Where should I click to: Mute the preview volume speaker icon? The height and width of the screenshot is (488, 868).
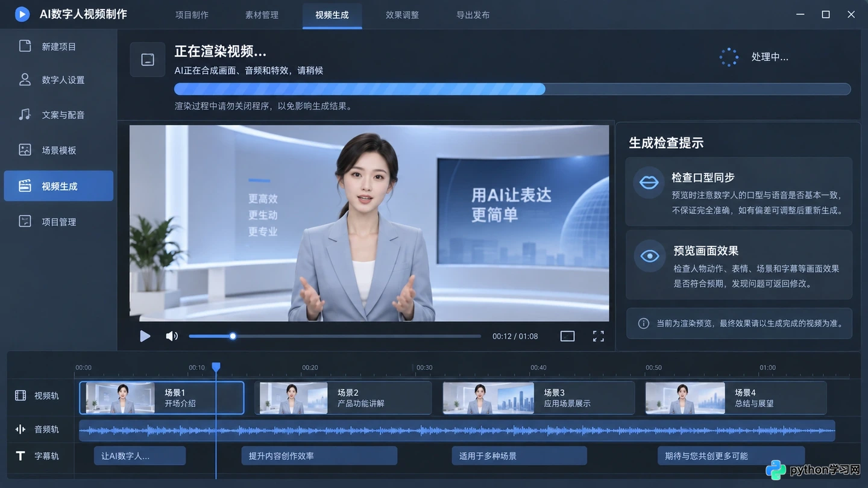click(172, 336)
